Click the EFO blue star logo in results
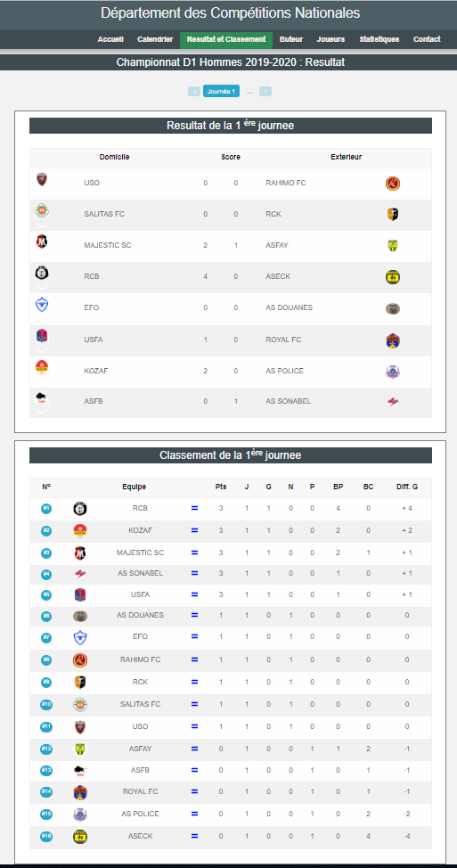 coord(42,305)
